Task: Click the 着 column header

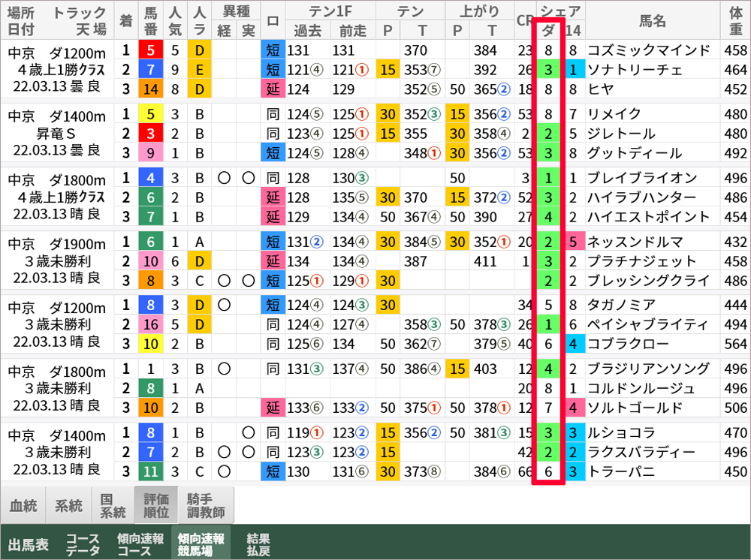Action: [x=126, y=20]
